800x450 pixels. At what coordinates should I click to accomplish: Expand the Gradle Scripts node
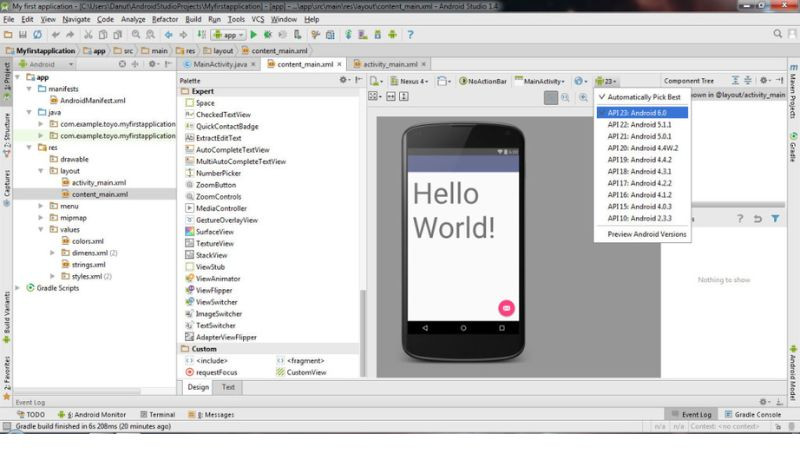pyautogui.click(x=18, y=288)
